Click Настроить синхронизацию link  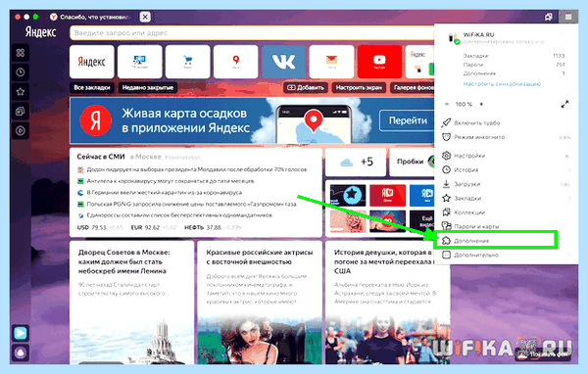pyautogui.click(x=502, y=84)
